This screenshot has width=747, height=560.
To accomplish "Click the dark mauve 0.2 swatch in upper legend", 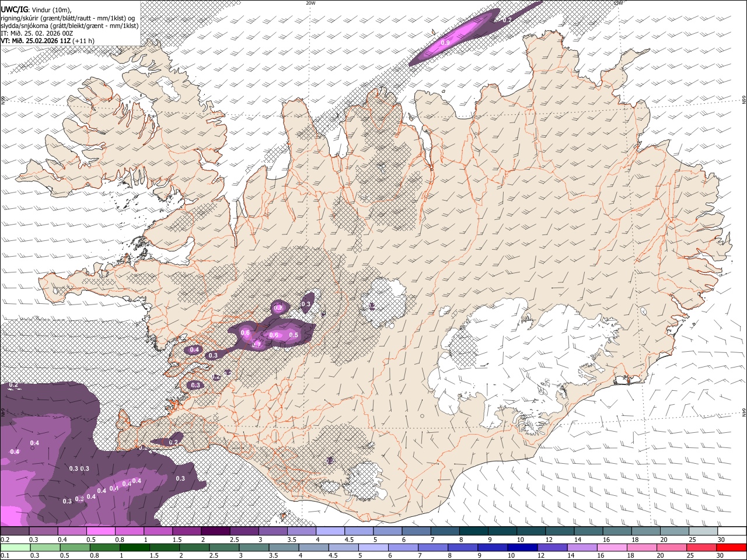I will (15, 531).
